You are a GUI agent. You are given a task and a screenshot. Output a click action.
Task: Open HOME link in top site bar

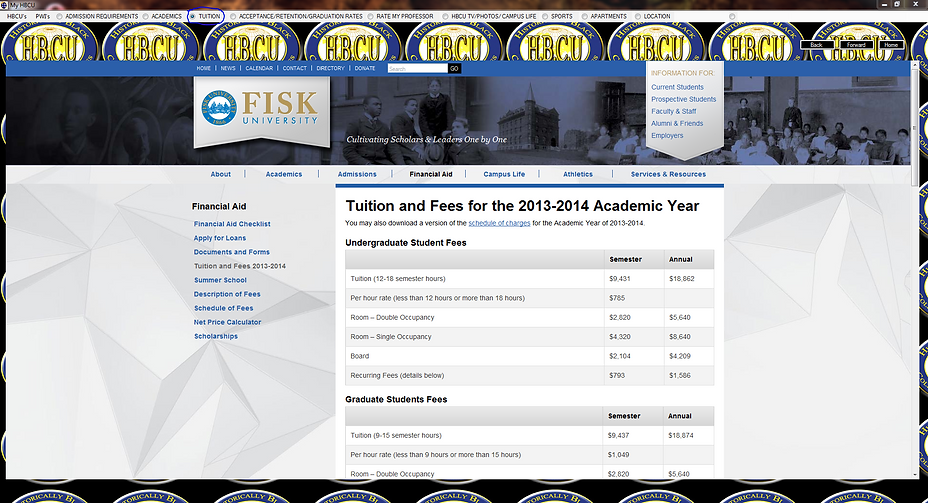[204, 68]
